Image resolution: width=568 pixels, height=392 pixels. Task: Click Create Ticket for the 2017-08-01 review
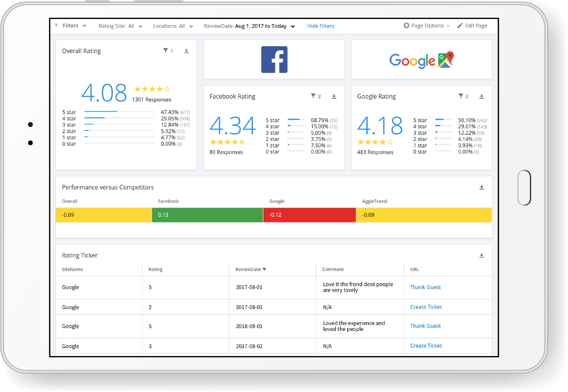pyautogui.click(x=426, y=307)
